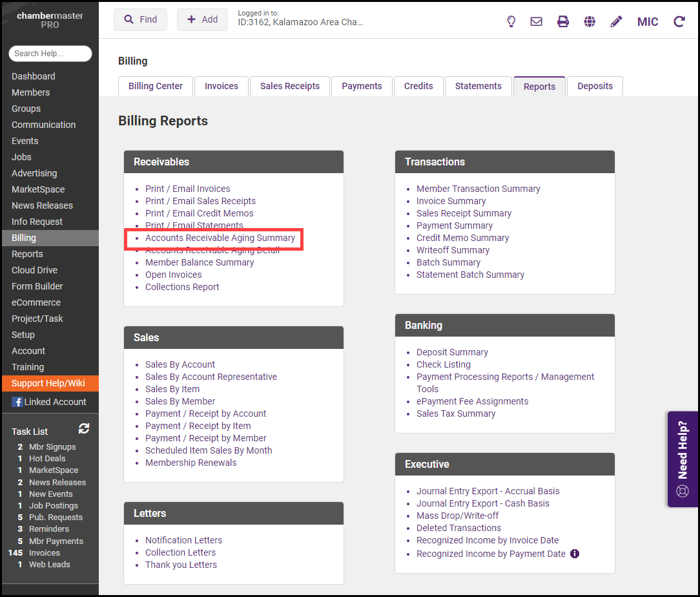Click the globe icon in header
700x597 pixels.
click(x=590, y=21)
